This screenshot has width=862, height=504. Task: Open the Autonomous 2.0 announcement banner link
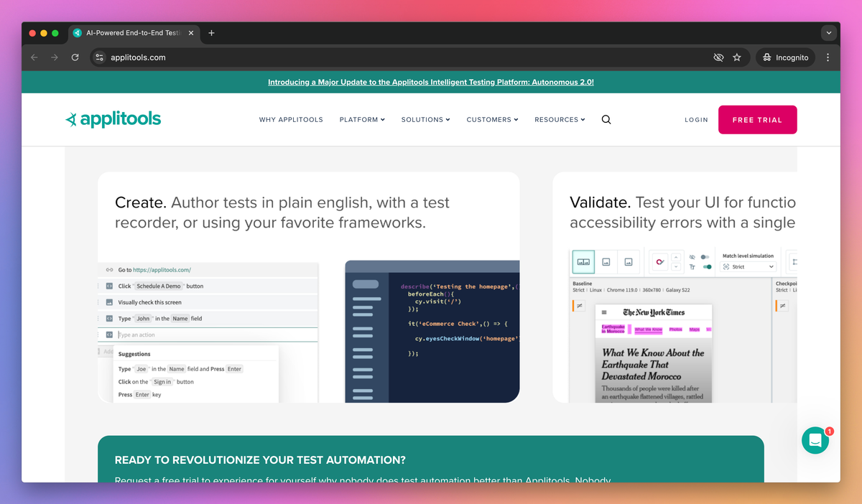click(431, 83)
